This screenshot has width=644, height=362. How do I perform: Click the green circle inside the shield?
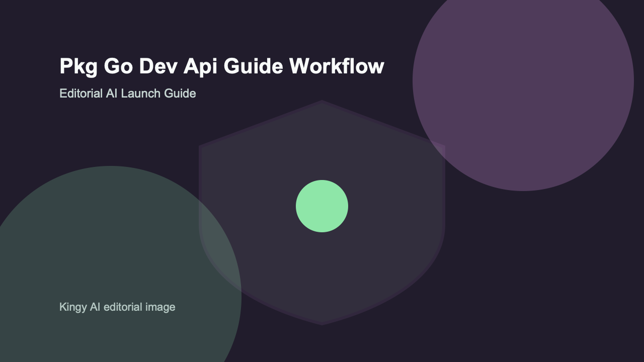point(322,206)
